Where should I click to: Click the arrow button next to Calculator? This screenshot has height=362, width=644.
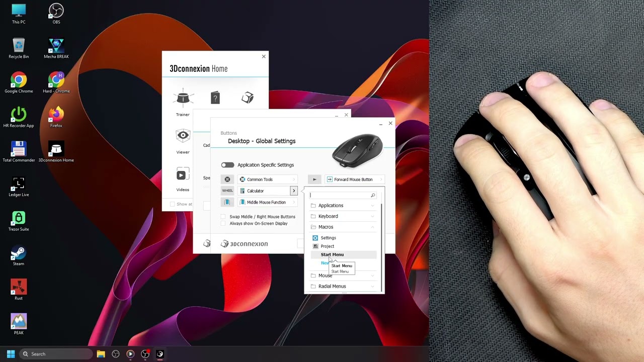[294, 191]
